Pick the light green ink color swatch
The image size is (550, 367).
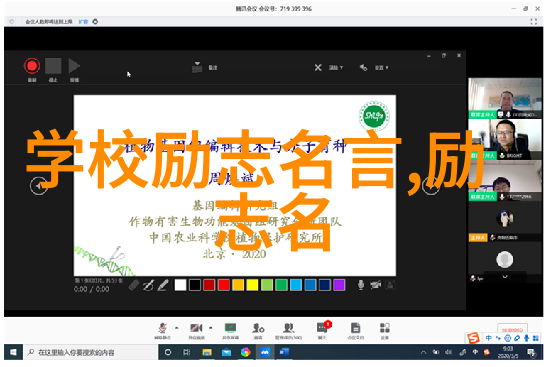pyautogui.click(x=267, y=285)
